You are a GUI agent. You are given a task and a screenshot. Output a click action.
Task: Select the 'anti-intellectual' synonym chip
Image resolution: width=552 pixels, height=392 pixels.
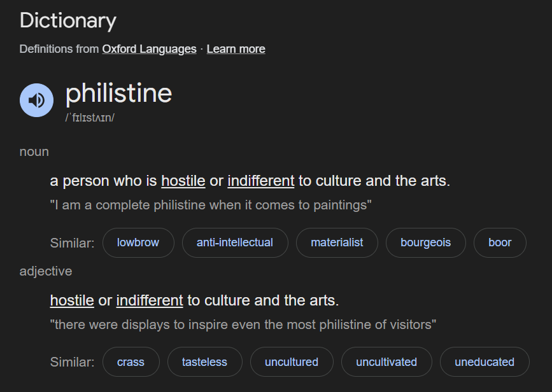point(234,242)
